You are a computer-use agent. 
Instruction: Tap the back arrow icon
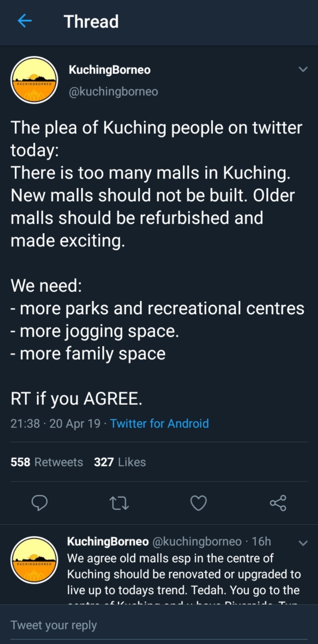click(x=25, y=21)
